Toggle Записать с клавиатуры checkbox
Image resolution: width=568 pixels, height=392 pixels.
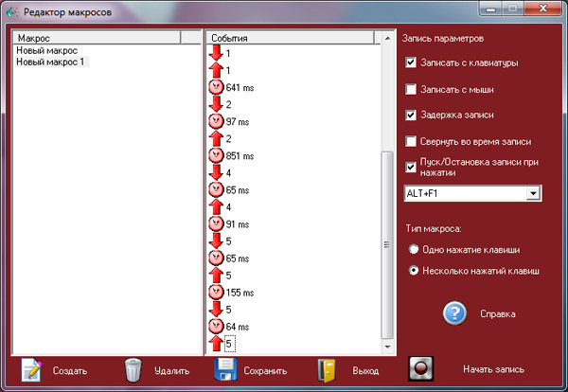(411, 62)
